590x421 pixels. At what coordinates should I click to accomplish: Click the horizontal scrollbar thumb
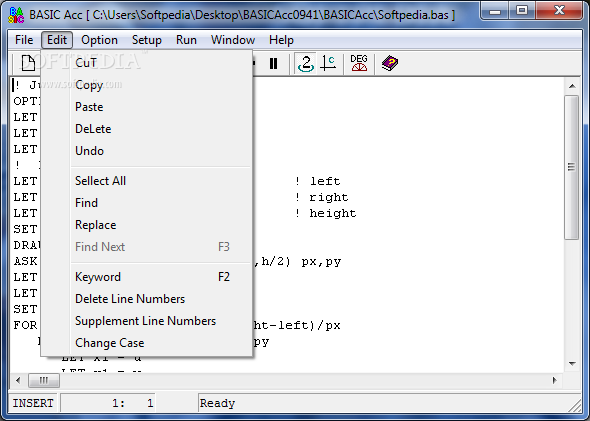(x=44, y=380)
